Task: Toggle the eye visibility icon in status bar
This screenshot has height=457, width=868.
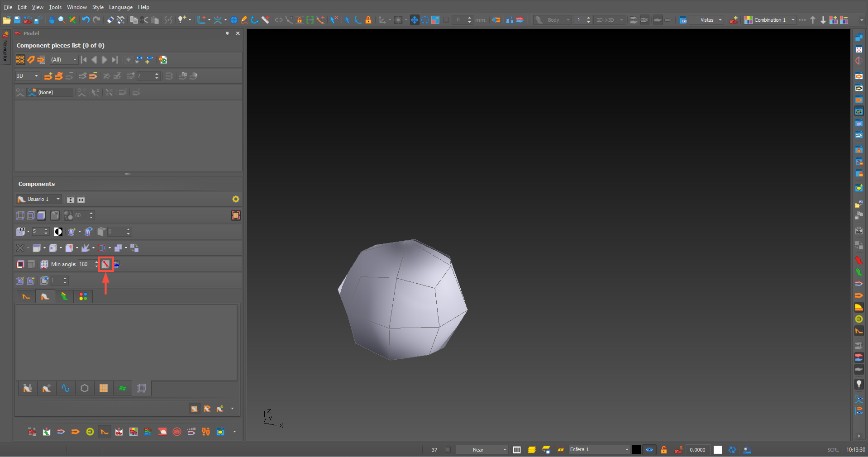Action: 649,450
